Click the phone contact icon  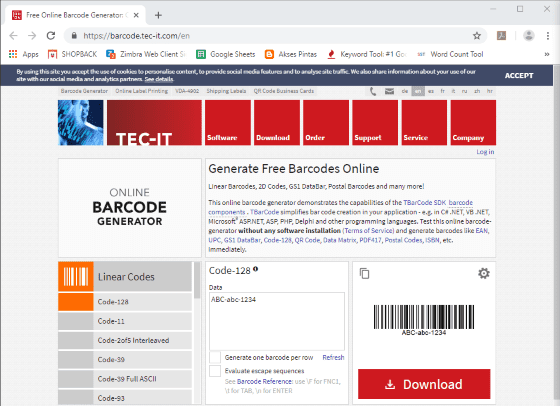(373, 91)
